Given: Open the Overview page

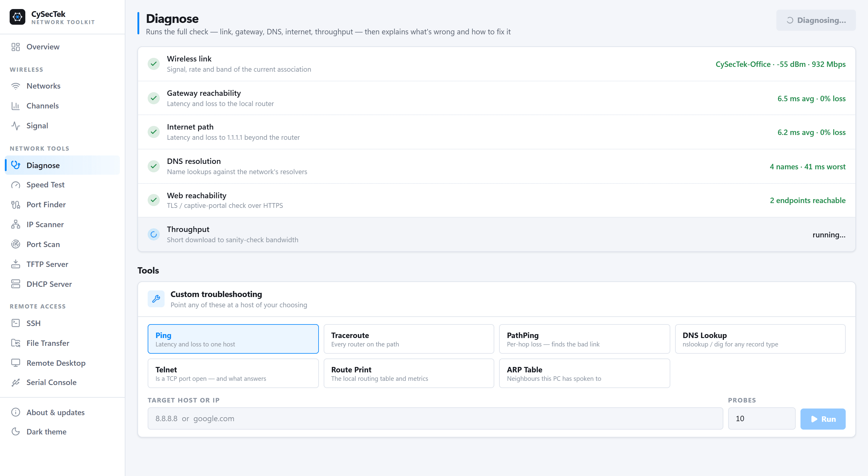Looking at the screenshot, I should pyautogui.click(x=62, y=47).
